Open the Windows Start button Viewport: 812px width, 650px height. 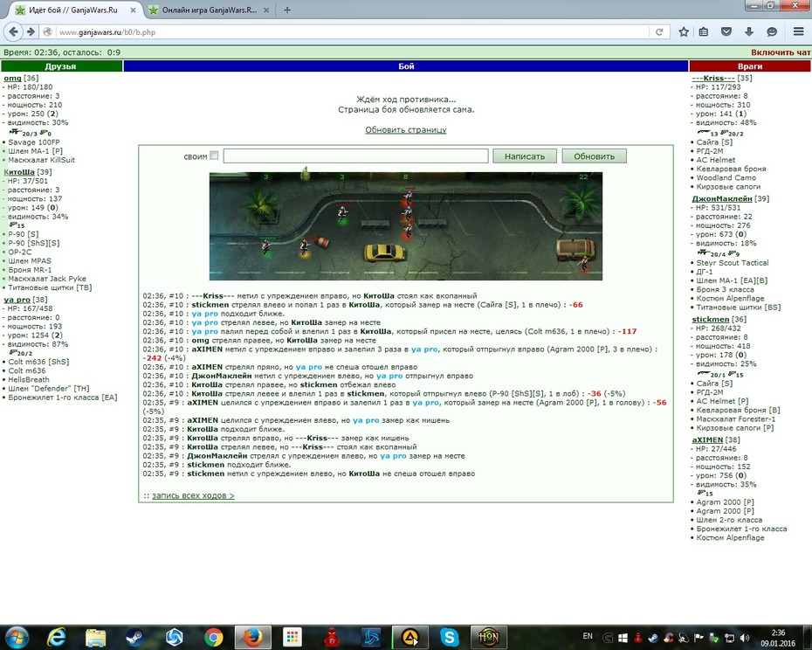(16, 637)
